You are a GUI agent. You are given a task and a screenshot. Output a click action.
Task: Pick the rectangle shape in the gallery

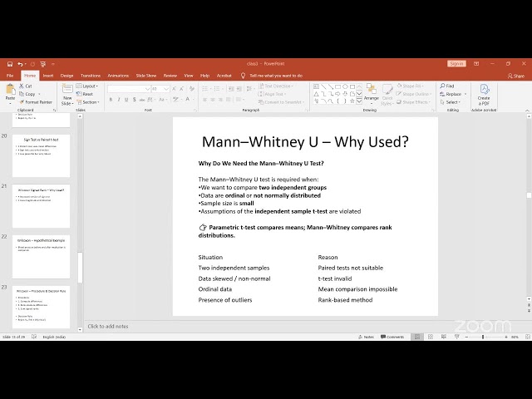[x=338, y=86]
